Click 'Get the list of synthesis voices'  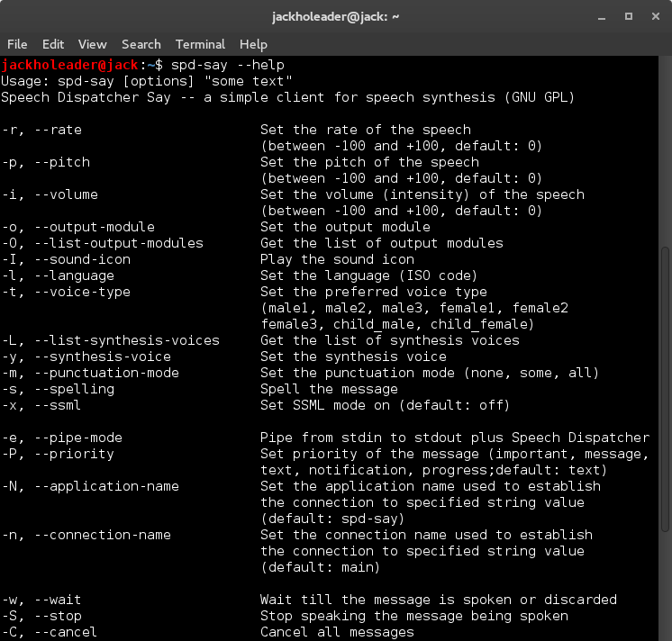[x=389, y=340]
